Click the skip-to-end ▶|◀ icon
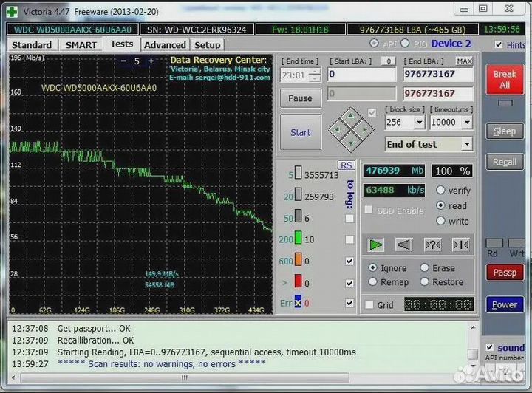Screen dimensions: 532x393 click(460, 245)
